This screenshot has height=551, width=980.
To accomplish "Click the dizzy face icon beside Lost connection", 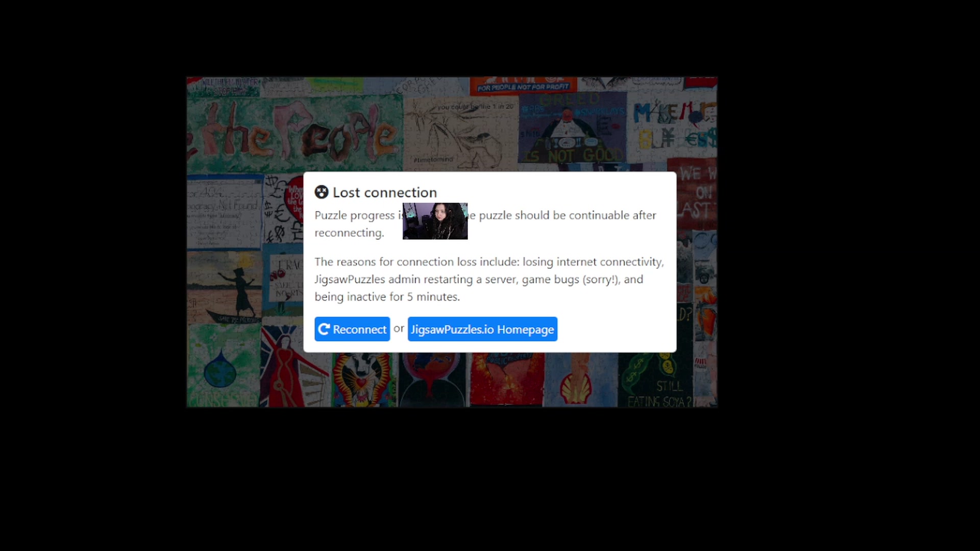I will 322,192.
